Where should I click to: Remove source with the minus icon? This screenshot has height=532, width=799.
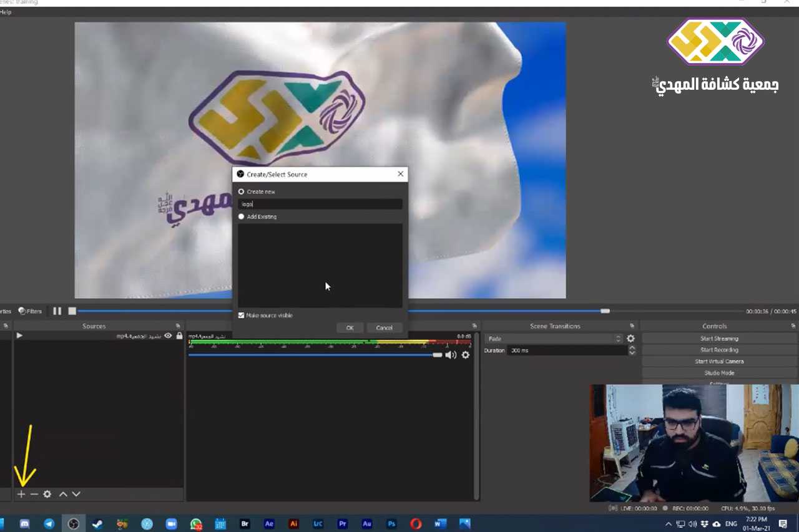coord(34,494)
